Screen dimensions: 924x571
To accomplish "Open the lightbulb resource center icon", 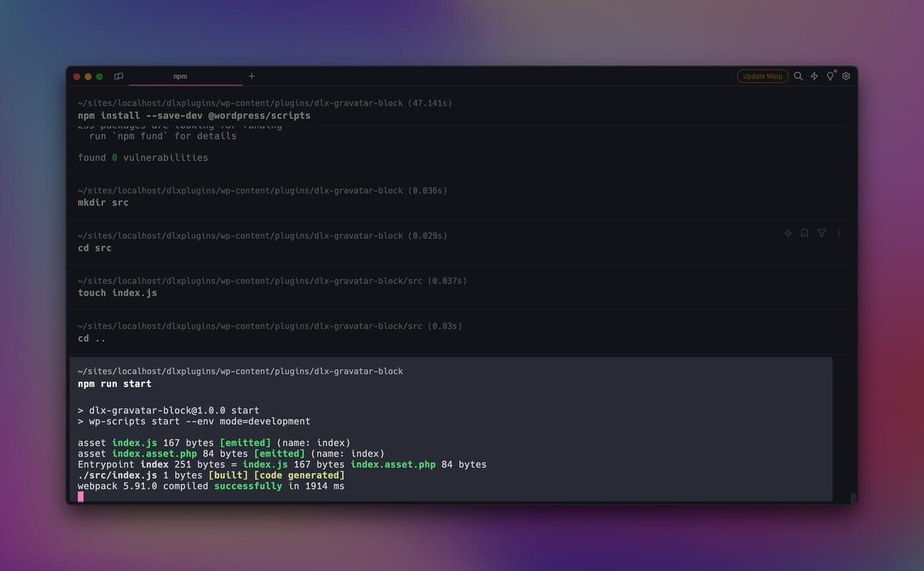I will [830, 76].
